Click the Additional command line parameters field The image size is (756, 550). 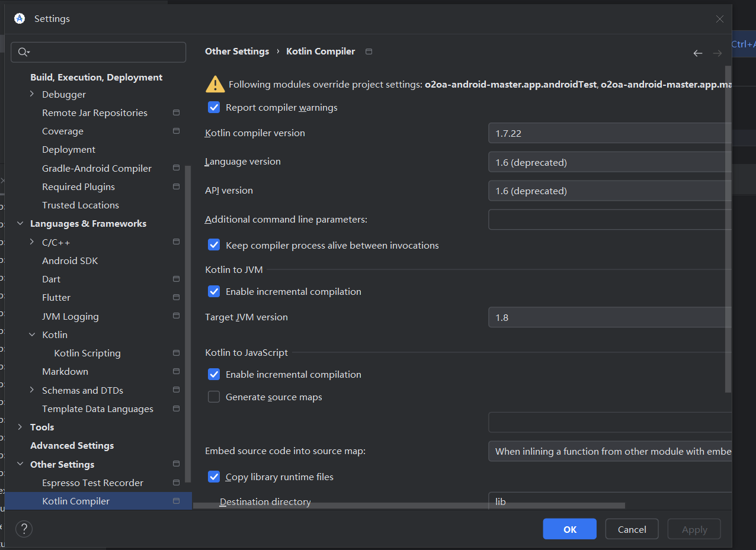pyautogui.click(x=609, y=220)
